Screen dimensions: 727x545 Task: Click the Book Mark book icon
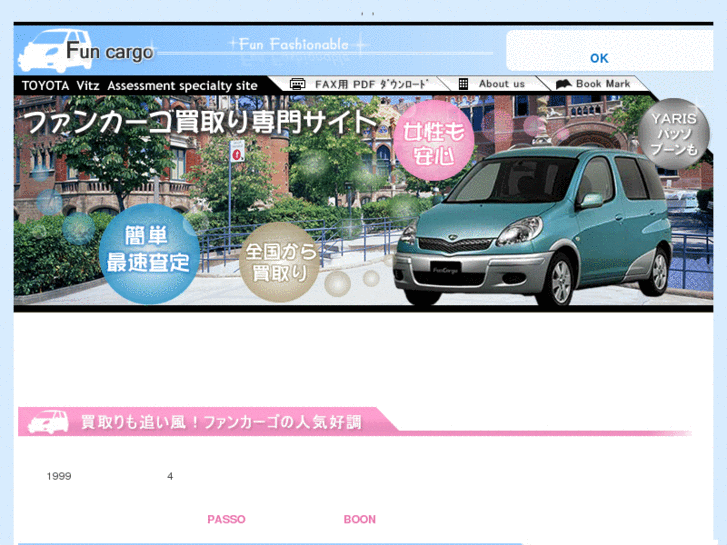563,84
